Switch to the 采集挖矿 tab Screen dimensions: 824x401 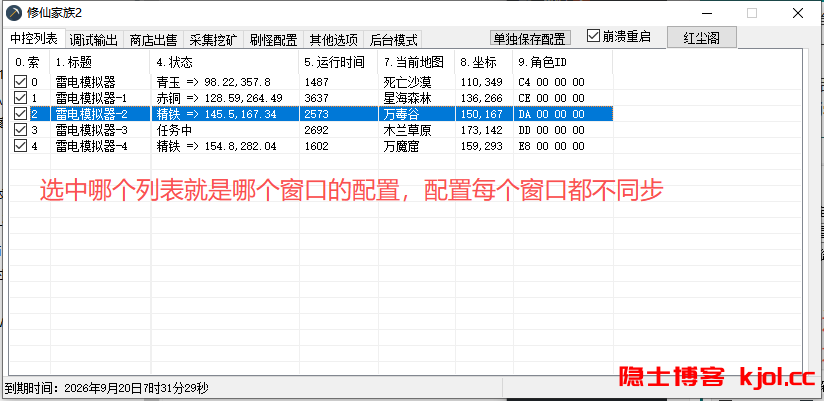pyautogui.click(x=213, y=39)
